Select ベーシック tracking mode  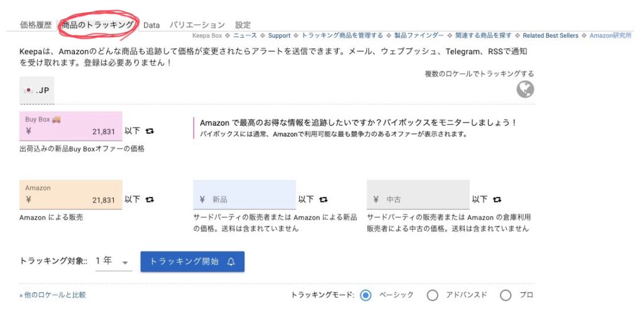click(x=367, y=295)
